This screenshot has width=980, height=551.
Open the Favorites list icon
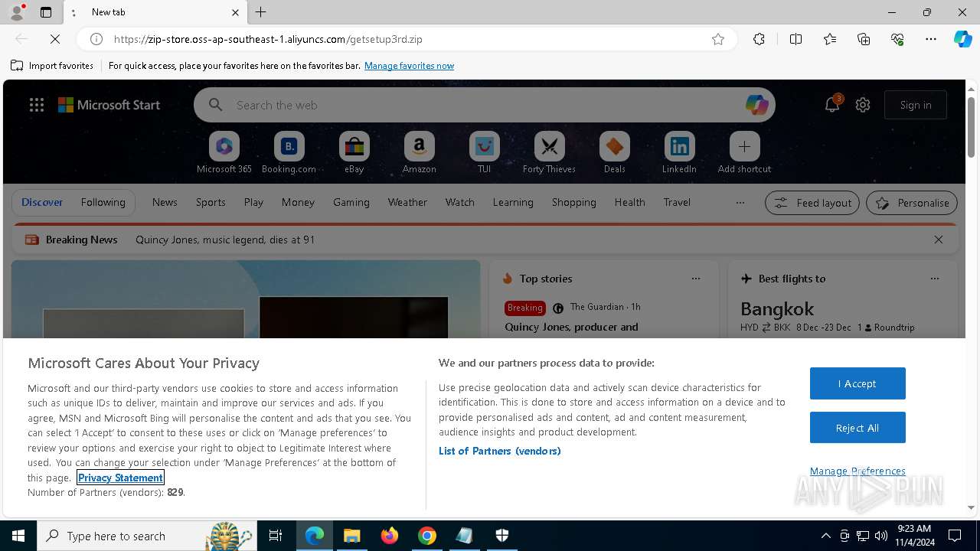[830, 39]
